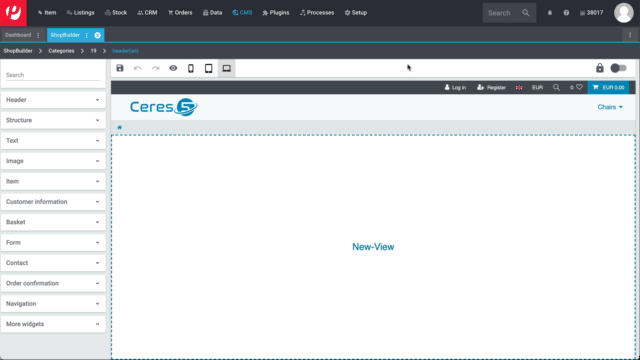Save the ShopBuilder content

click(x=120, y=68)
